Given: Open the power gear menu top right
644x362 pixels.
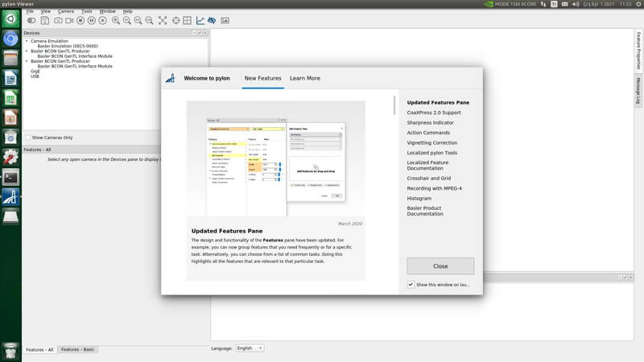Looking at the screenshot, I should [x=638, y=4].
